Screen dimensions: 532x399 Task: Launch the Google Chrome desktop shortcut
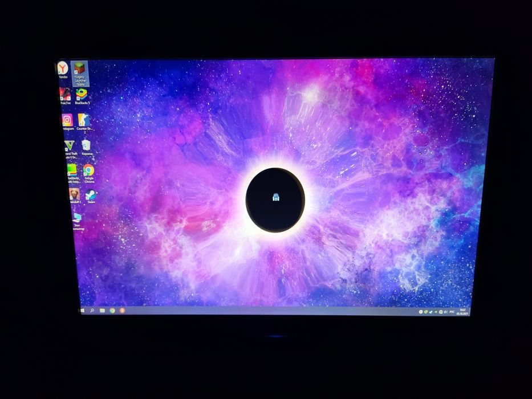point(88,173)
